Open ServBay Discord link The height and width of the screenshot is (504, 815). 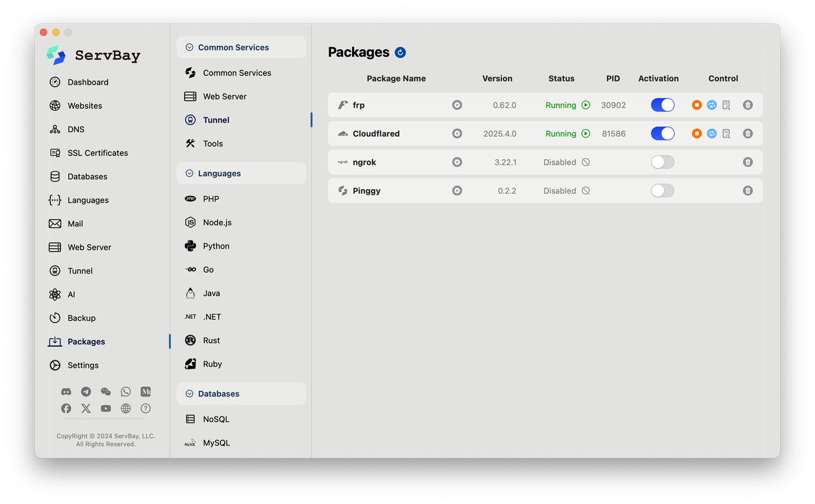coord(66,392)
